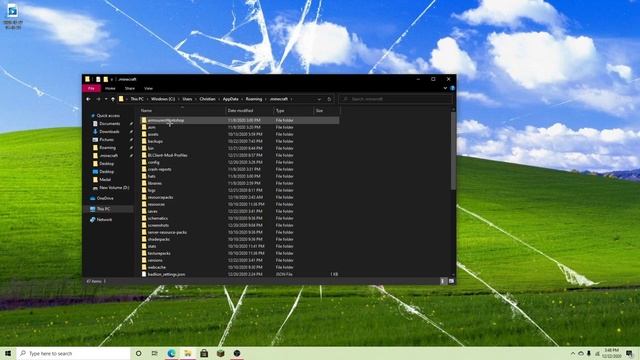Click Users in address breadcrumb

coord(187,99)
